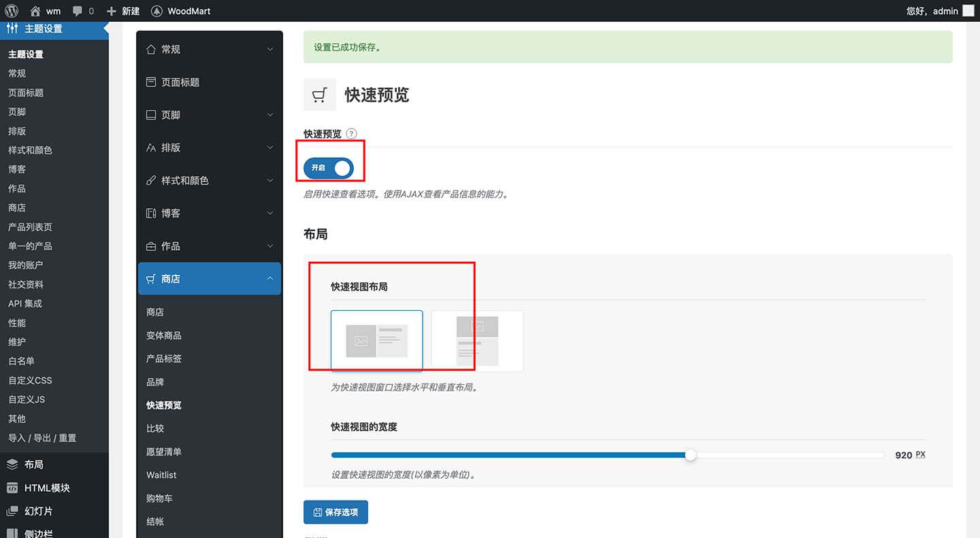Open 维护 in the WordPress sidebar
This screenshot has height=538, width=980.
point(17,341)
